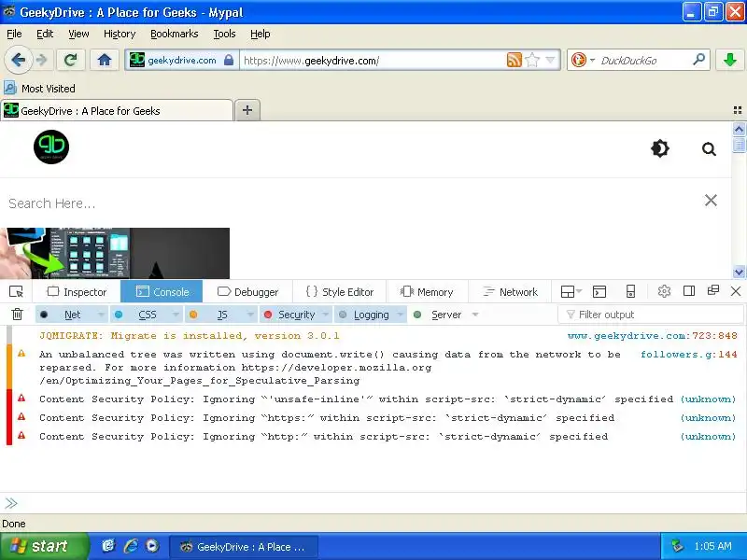Open the Bookmarks menu
This screenshot has width=747, height=560.
[174, 34]
